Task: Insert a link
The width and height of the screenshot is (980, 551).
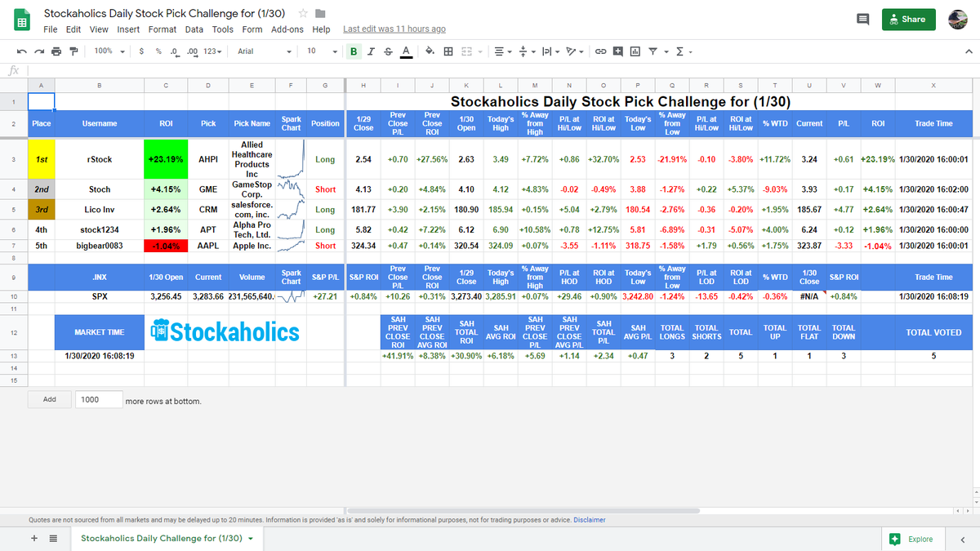Action: (x=600, y=51)
